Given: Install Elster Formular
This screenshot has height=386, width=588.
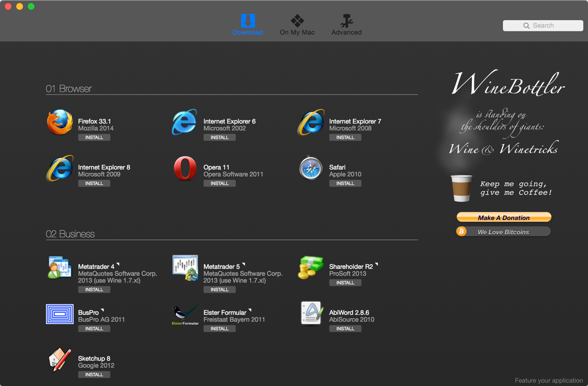Looking at the screenshot, I should tap(220, 329).
